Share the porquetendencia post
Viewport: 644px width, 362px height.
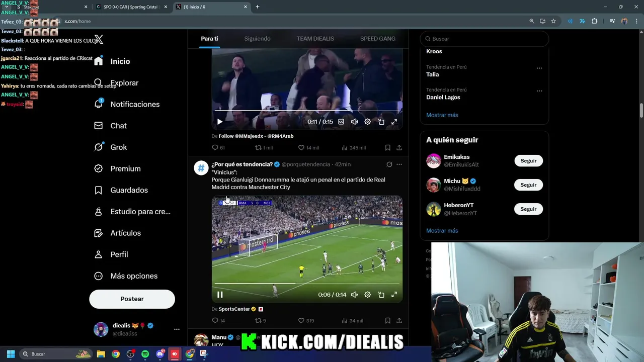(x=399, y=321)
